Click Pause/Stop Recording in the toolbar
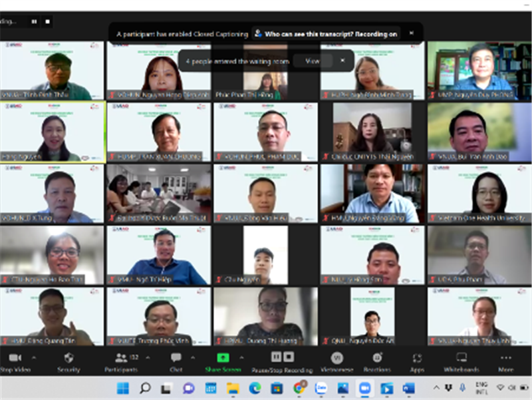Image resolution: width=532 pixels, height=400 pixels. [x=282, y=358]
